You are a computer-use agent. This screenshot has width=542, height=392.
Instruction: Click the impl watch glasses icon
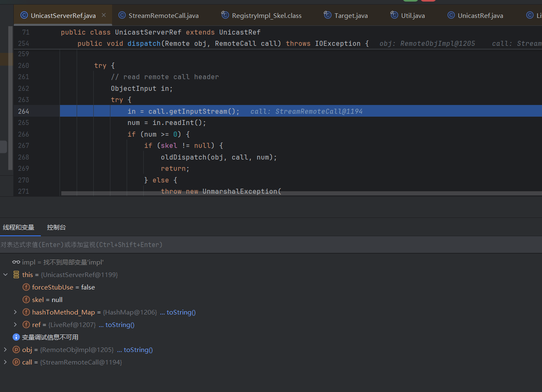click(16, 262)
